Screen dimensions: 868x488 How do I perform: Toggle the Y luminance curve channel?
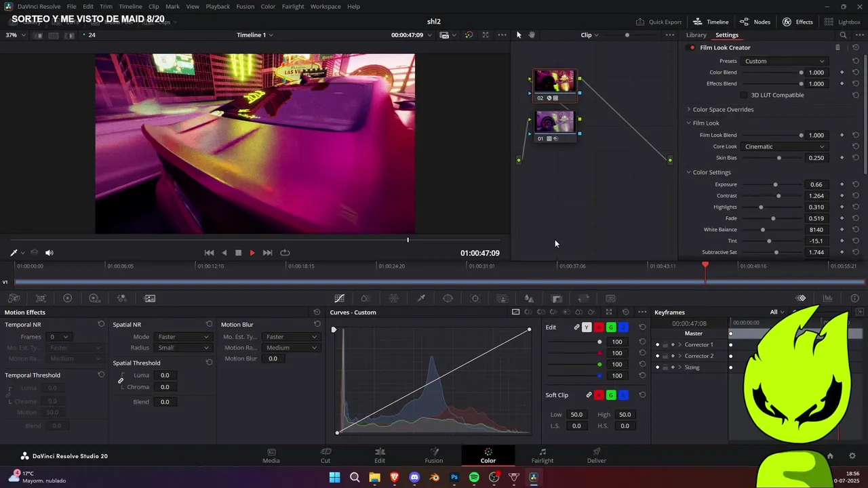pyautogui.click(x=587, y=327)
